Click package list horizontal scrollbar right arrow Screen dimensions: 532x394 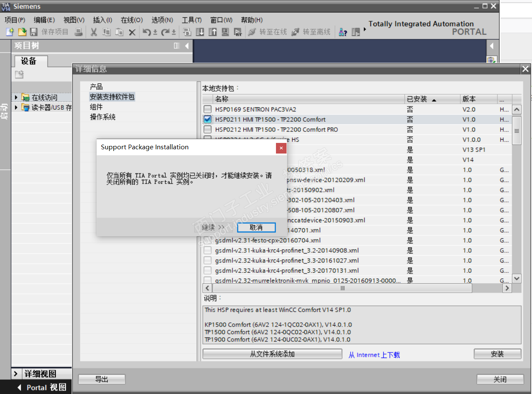point(507,288)
